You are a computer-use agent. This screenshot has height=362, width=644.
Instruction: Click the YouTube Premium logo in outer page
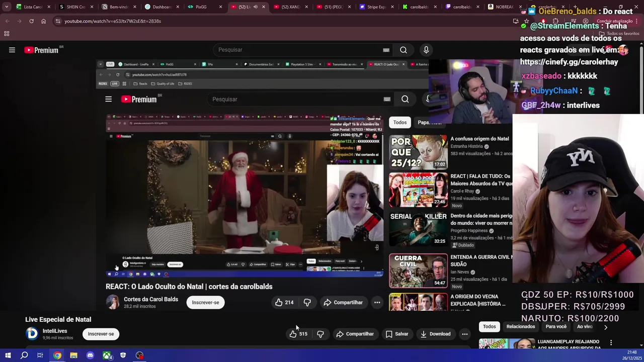[41, 50]
